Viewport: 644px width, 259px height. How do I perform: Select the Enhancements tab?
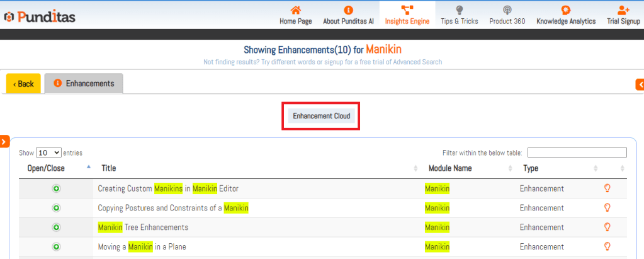(84, 83)
